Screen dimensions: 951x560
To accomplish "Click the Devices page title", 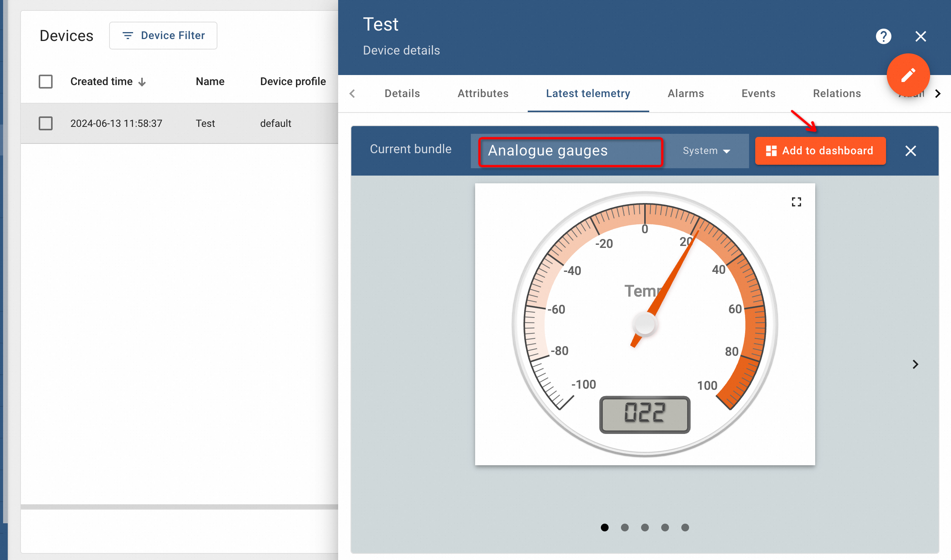I will 67,36.
